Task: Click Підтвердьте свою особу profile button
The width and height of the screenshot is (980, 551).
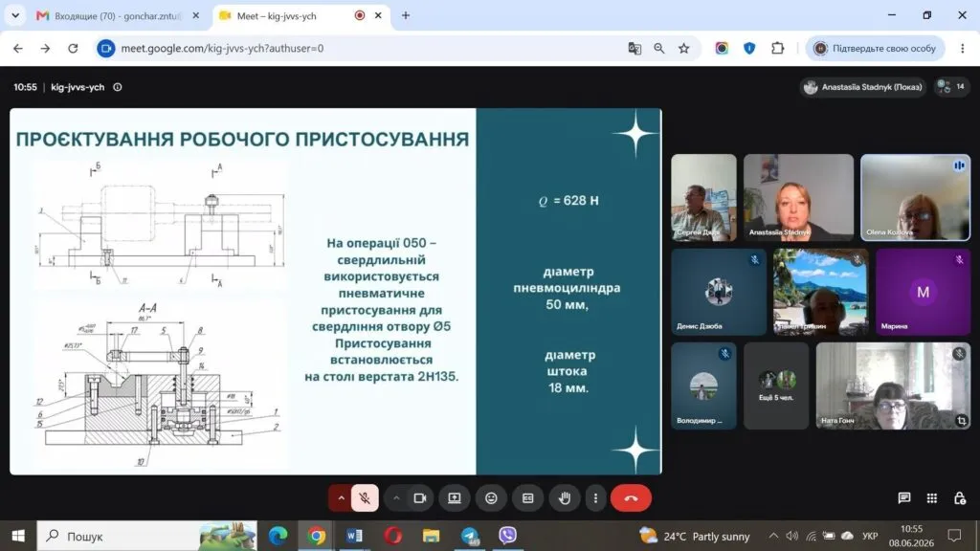Action: (x=875, y=48)
